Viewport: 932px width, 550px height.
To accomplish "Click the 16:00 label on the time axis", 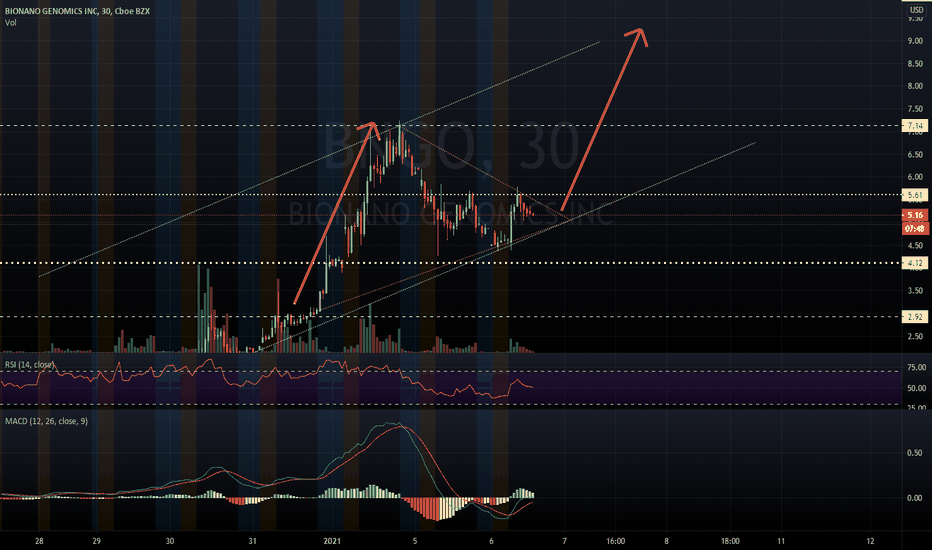I will pyautogui.click(x=616, y=541).
